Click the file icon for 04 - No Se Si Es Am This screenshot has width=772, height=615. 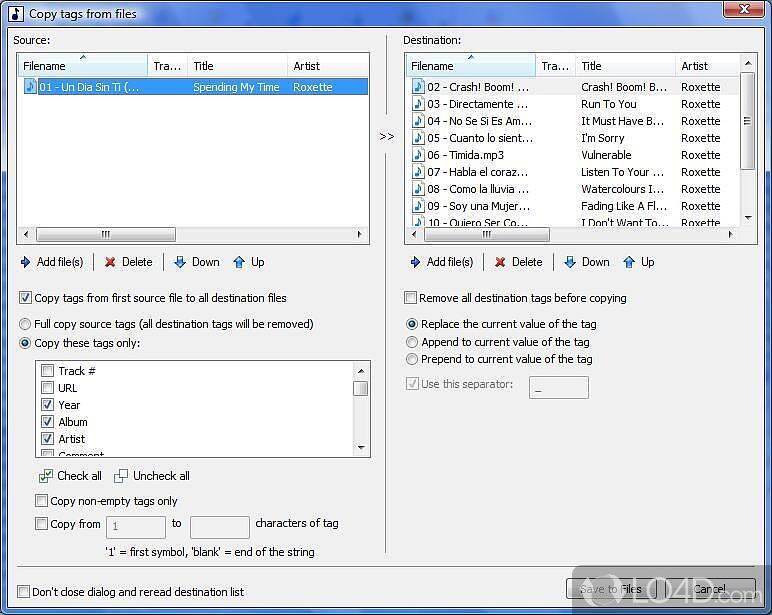coord(418,121)
